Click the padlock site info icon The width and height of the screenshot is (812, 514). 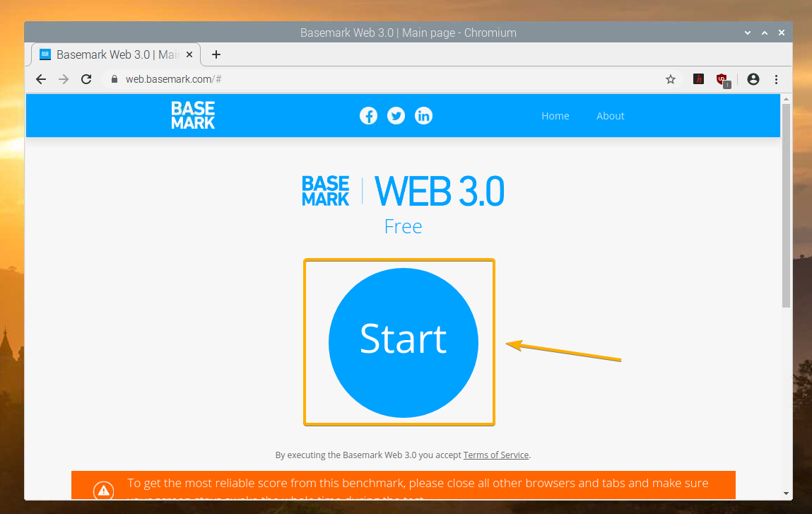click(x=114, y=79)
